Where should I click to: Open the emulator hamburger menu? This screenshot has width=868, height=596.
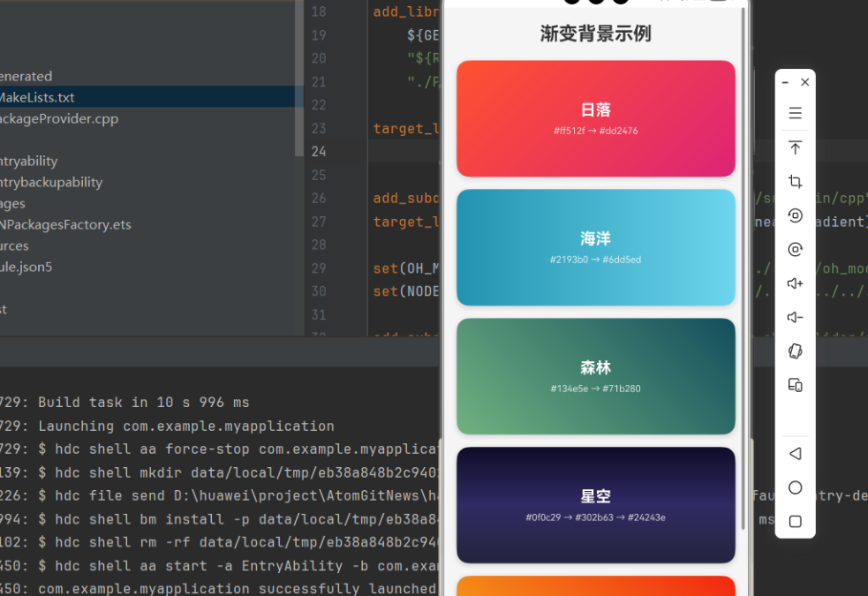pyautogui.click(x=795, y=113)
